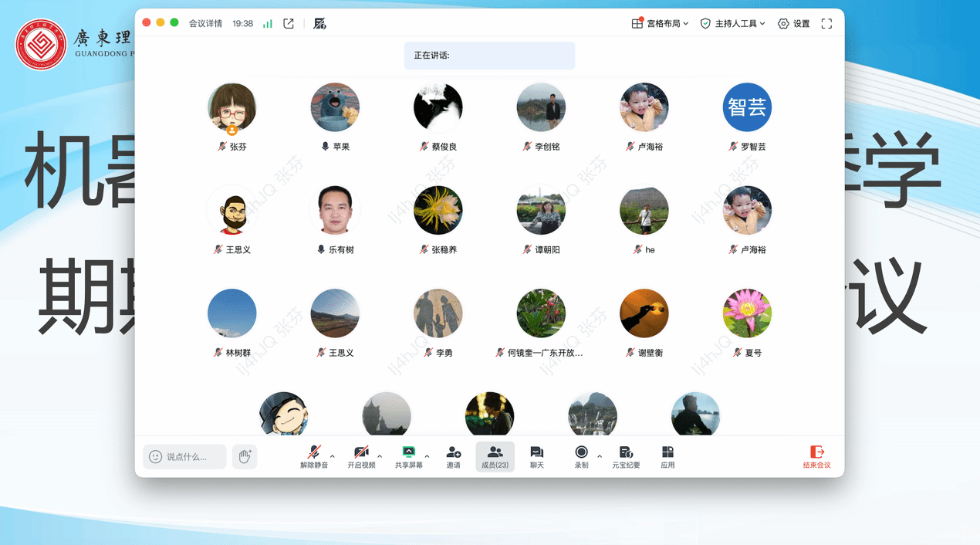Open 会议详情 meeting details
Screen dimensions: 980x545
(205, 24)
